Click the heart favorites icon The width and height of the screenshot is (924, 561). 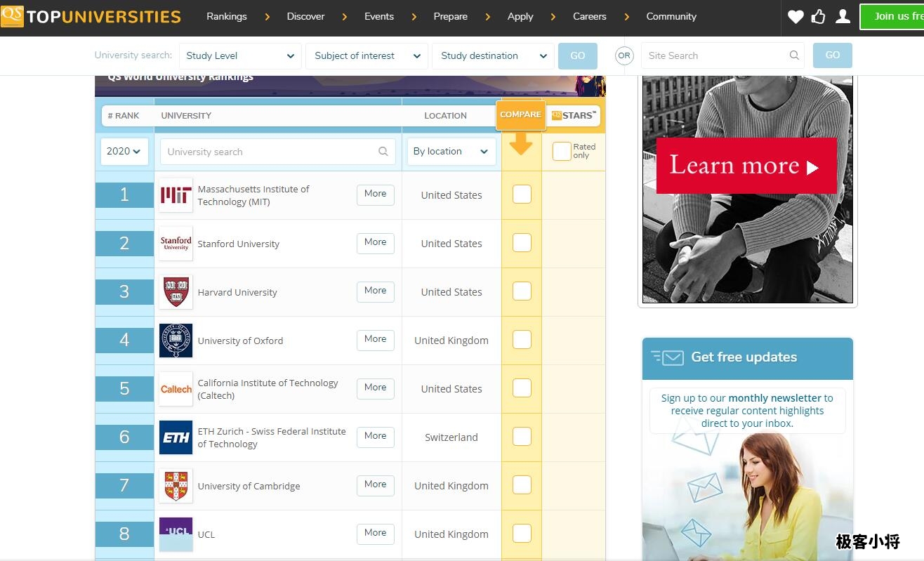[795, 17]
